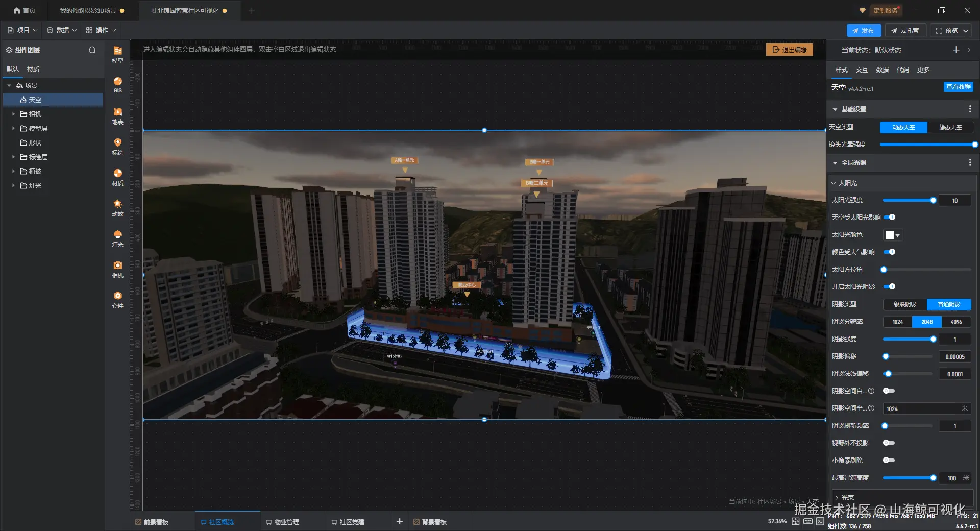Image resolution: width=980 pixels, height=531 pixels.
Task: Open the 操作 menu
Action: coord(101,30)
